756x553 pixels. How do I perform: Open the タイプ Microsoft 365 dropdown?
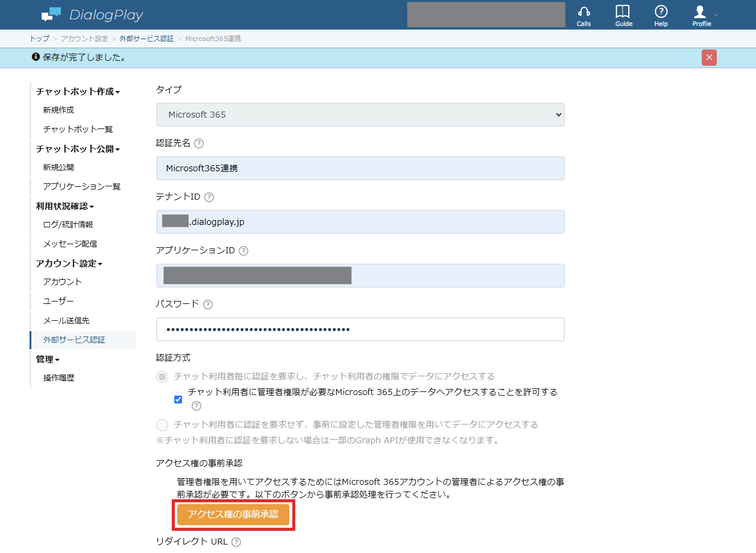(361, 115)
